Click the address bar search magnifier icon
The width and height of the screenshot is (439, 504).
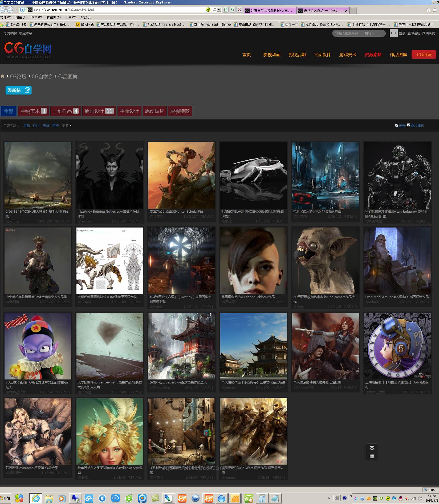click(214, 10)
